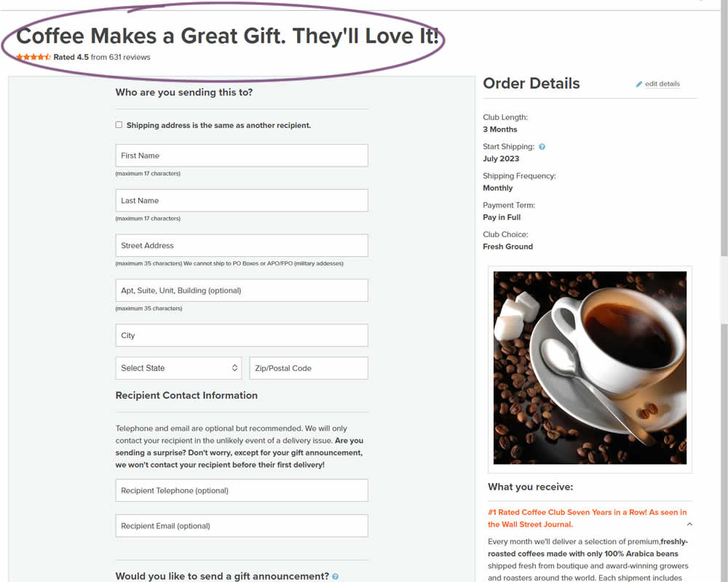Click the Last Name input field
Image resolution: width=728 pixels, height=582 pixels.
click(242, 201)
